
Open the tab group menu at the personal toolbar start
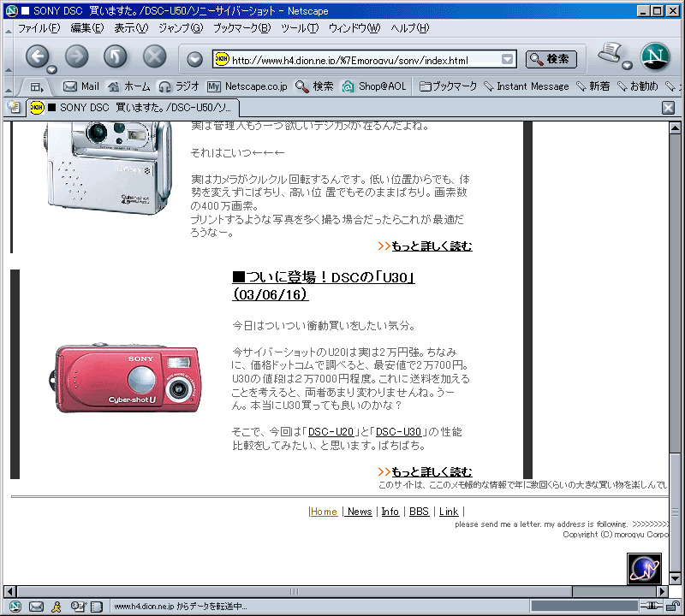pos(37,87)
